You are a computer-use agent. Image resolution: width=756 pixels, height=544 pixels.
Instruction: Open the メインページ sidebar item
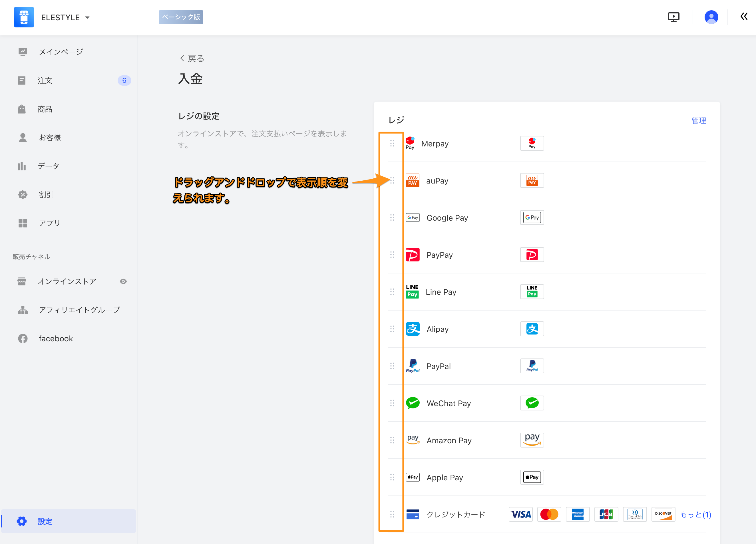pyautogui.click(x=61, y=52)
